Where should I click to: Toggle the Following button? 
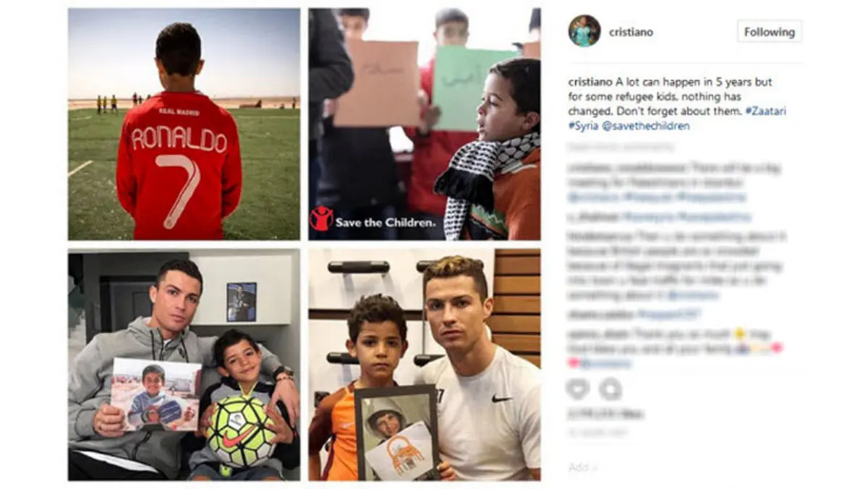click(770, 32)
